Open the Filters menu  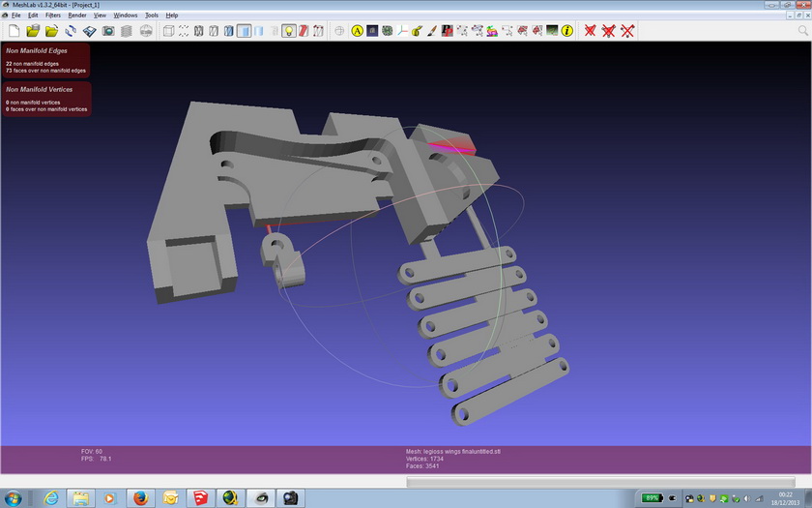(53, 15)
